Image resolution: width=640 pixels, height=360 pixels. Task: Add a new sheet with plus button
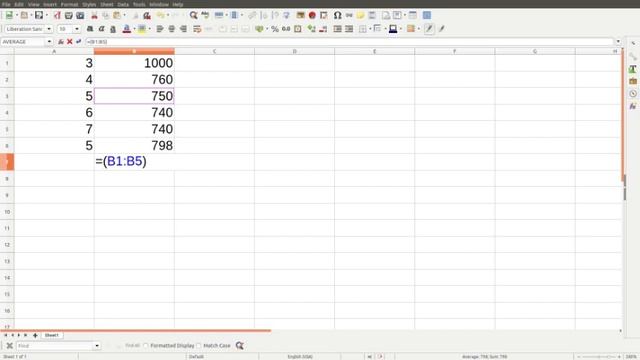35,335
